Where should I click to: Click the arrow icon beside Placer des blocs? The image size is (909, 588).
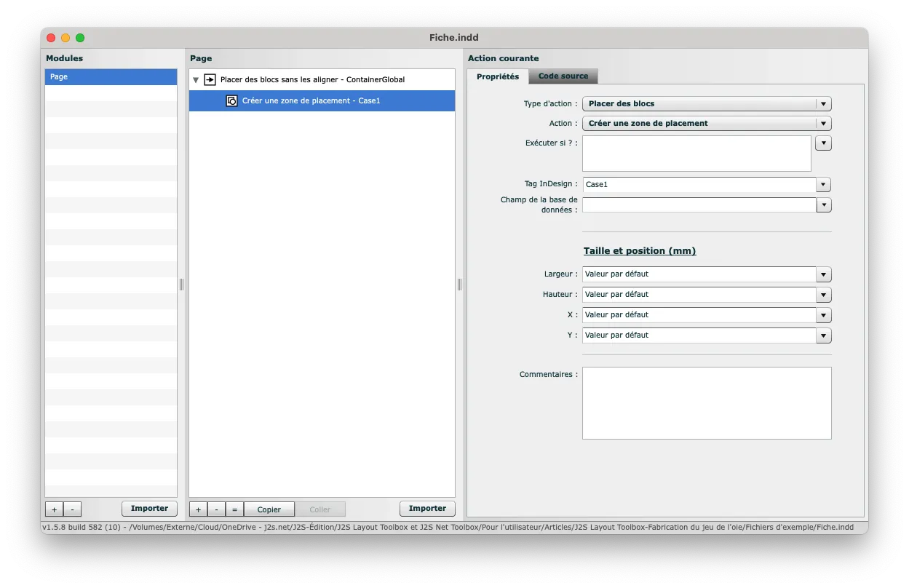pos(210,80)
